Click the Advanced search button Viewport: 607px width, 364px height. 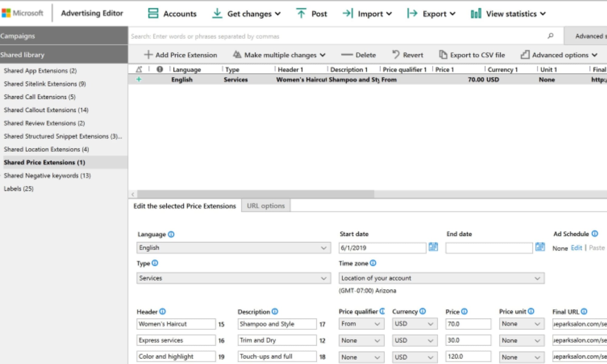(x=586, y=36)
